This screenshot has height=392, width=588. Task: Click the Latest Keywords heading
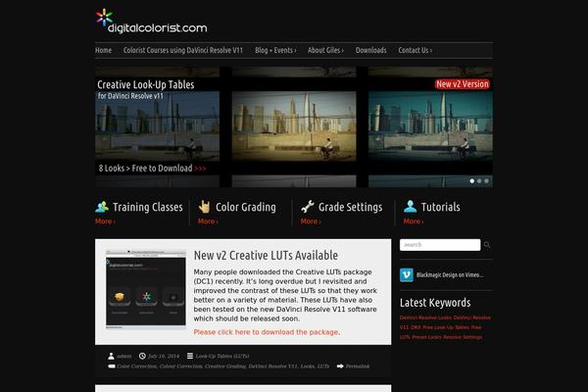[435, 303]
